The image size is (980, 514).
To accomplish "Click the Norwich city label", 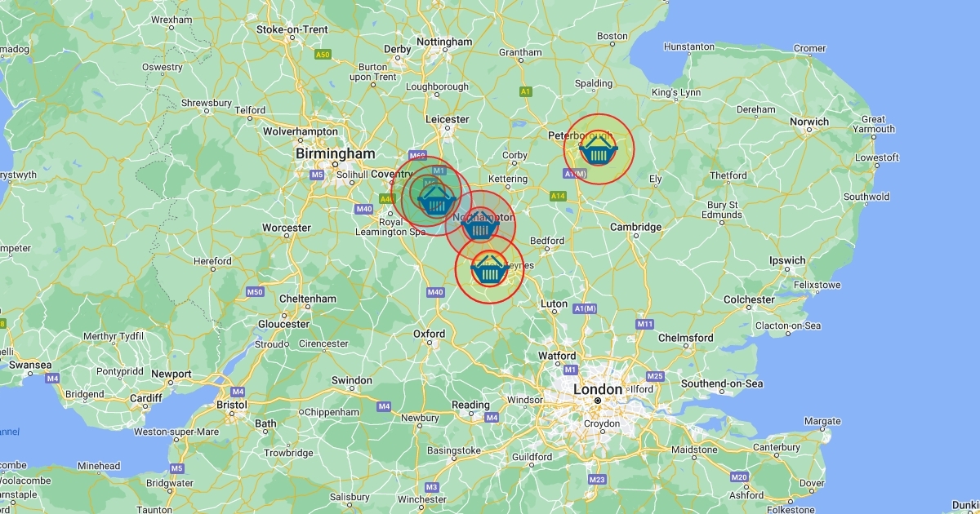I will (x=809, y=122).
